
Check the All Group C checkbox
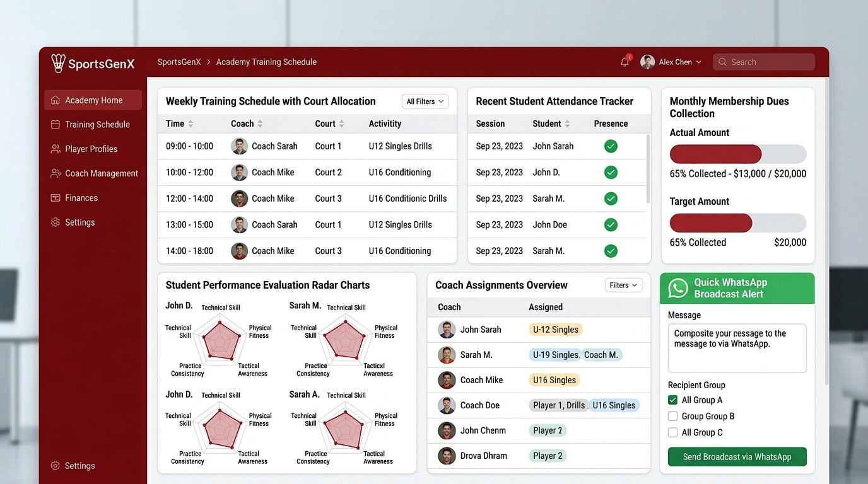[x=672, y=433]
